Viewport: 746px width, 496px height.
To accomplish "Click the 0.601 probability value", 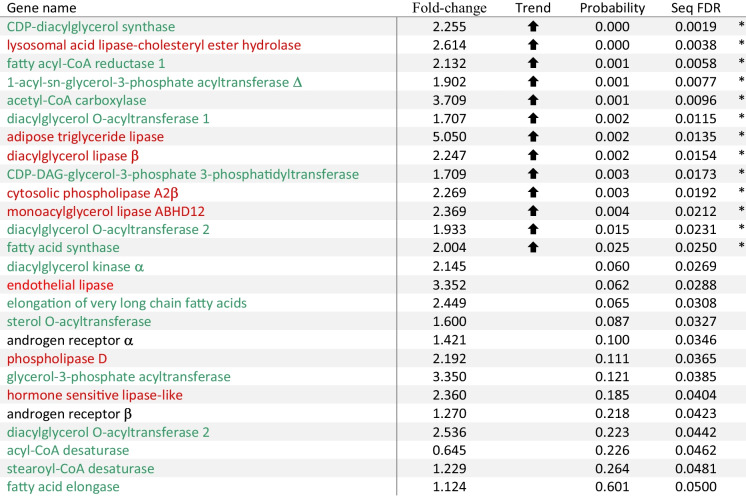I will (x=612, y=487).
